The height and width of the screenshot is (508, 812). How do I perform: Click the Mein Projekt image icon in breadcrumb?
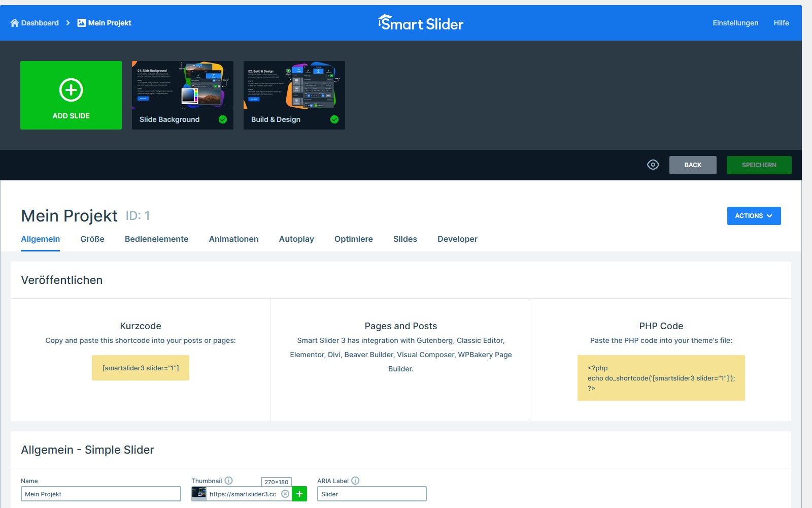[81, 23]
